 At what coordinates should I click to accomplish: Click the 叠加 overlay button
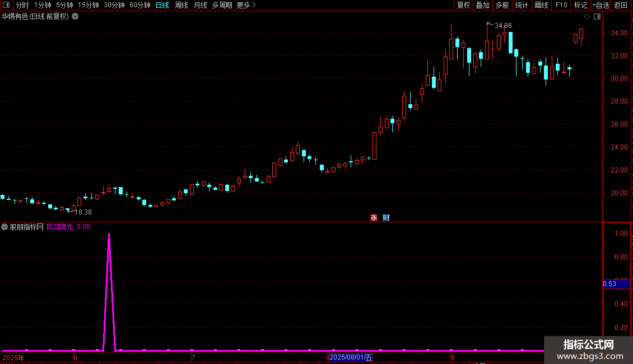pos(482,5)
